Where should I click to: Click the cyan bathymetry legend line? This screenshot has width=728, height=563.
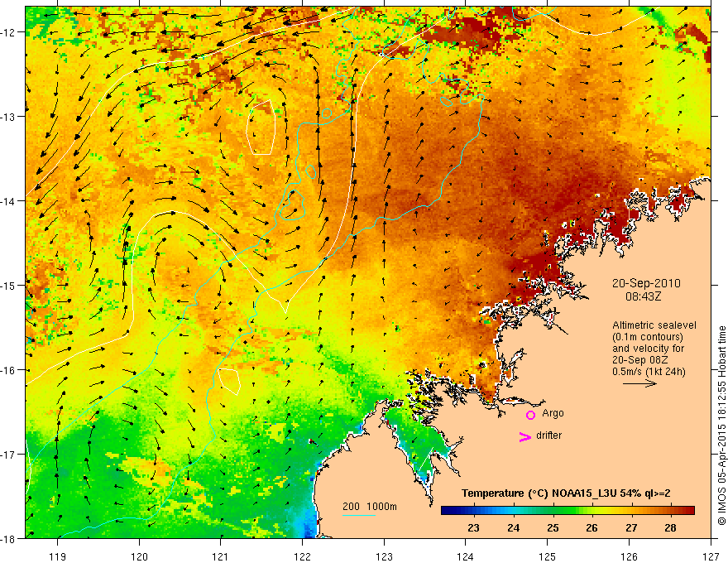pyautogui.click(x=359, y=515)
